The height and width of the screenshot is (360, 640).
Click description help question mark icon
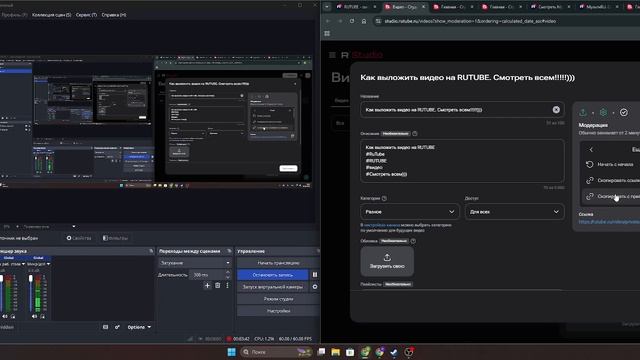415,133
